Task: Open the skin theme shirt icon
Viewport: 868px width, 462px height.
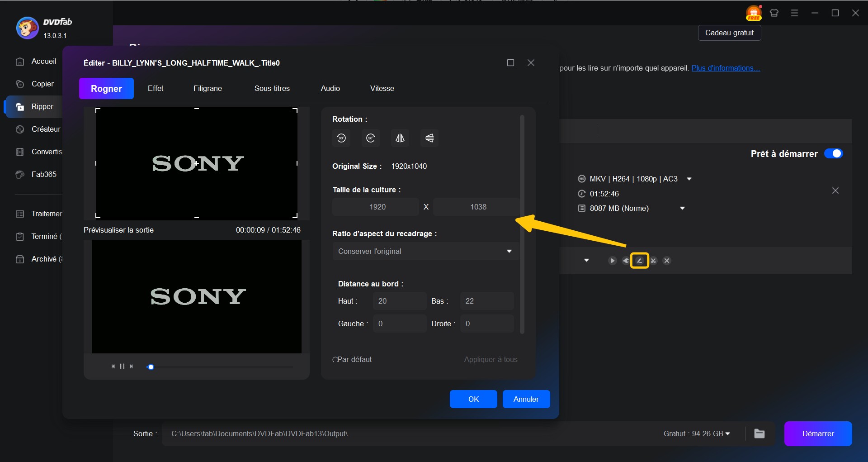Action: [x=774, y=13]
